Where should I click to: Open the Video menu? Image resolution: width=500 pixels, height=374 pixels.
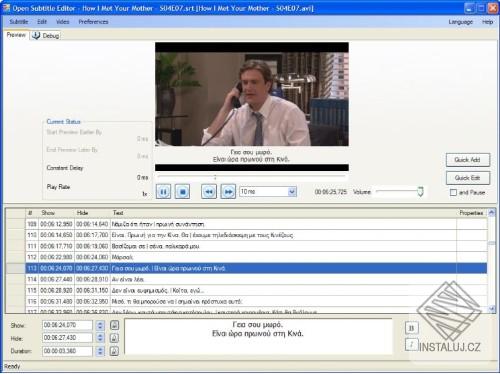click(63, 22)
